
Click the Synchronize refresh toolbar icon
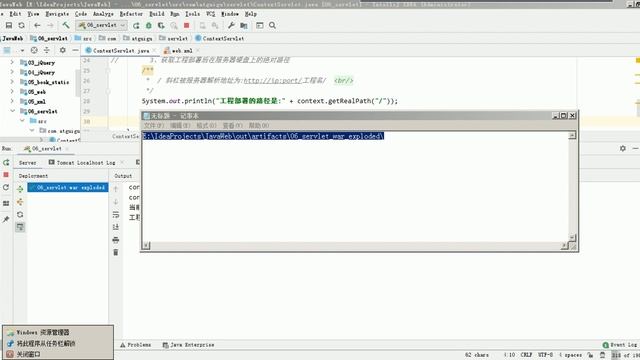(21, 25)
